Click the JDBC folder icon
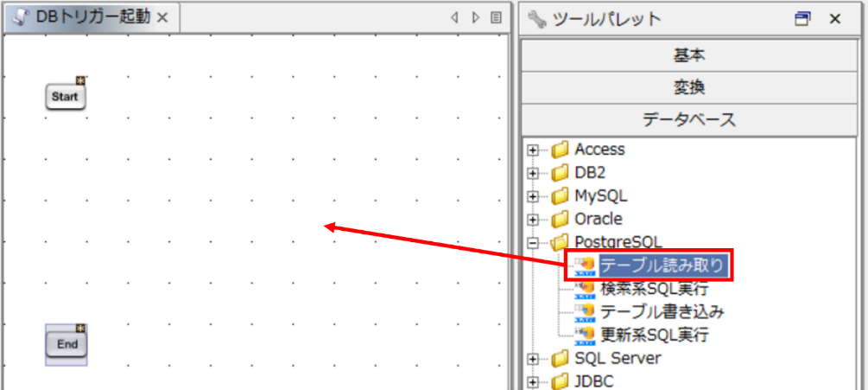The image size is (868, 390). point(561,381)
